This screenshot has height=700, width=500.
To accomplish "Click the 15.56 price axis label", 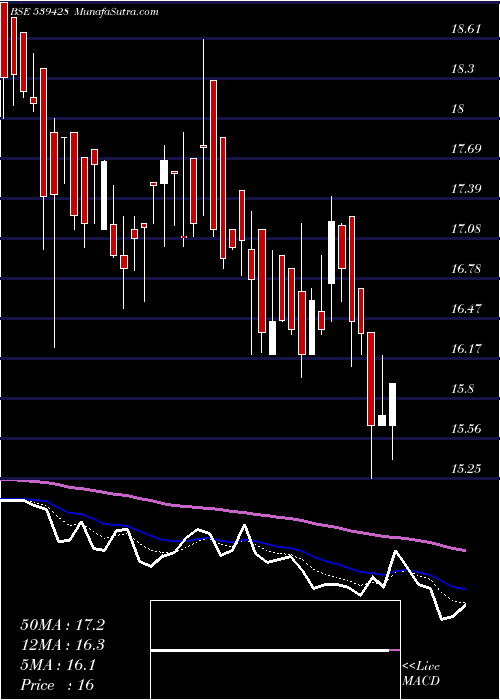I will pyautogui.click(x=466, y=429).
